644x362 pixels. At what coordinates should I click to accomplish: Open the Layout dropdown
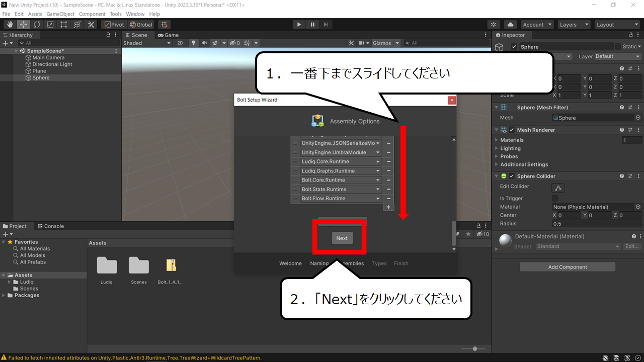pos(616,25)
